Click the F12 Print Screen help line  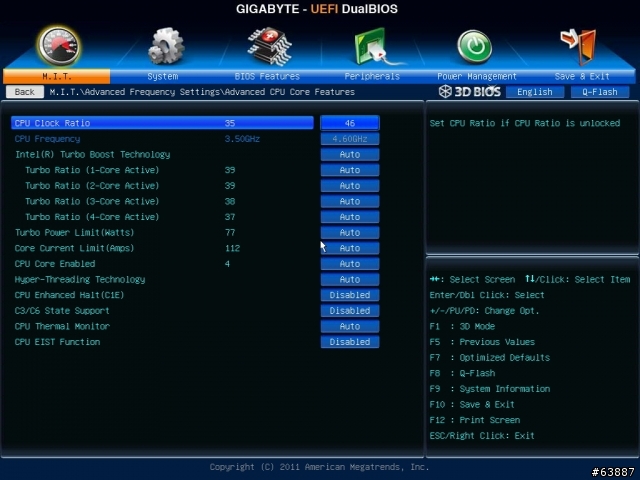coord(475,420)
